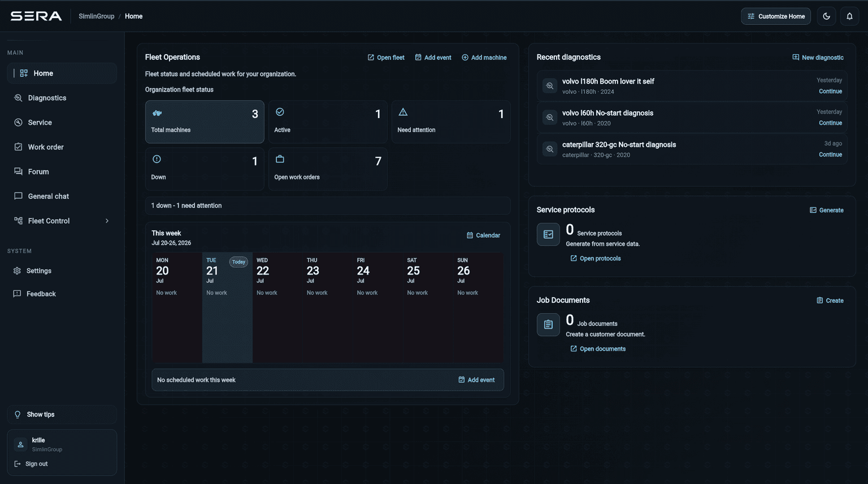
Task: Click diagnostic icon for volvo l180h row
Action: pyautogui.click(x=550, y=86)
